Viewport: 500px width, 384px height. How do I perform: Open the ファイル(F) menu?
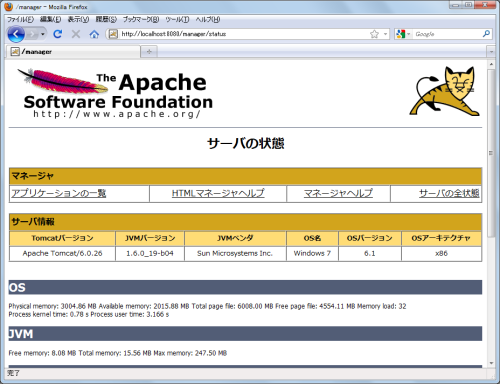[x=20, y=19]
